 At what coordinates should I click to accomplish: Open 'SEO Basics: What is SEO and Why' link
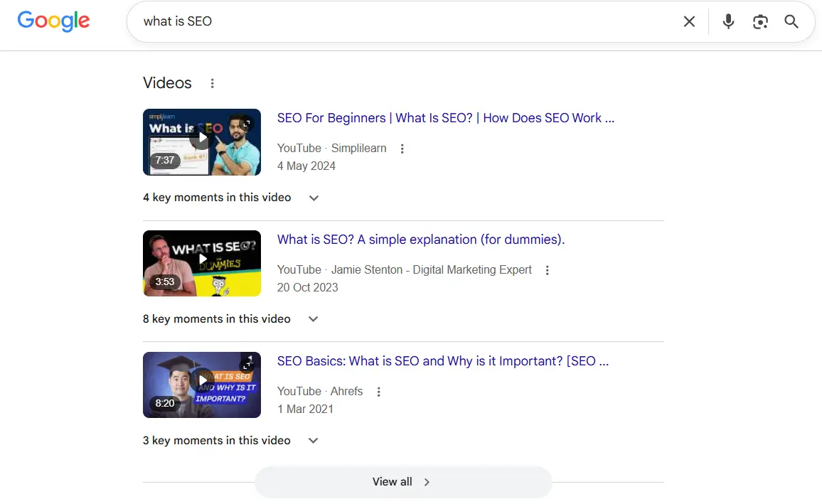pos(443,361)
